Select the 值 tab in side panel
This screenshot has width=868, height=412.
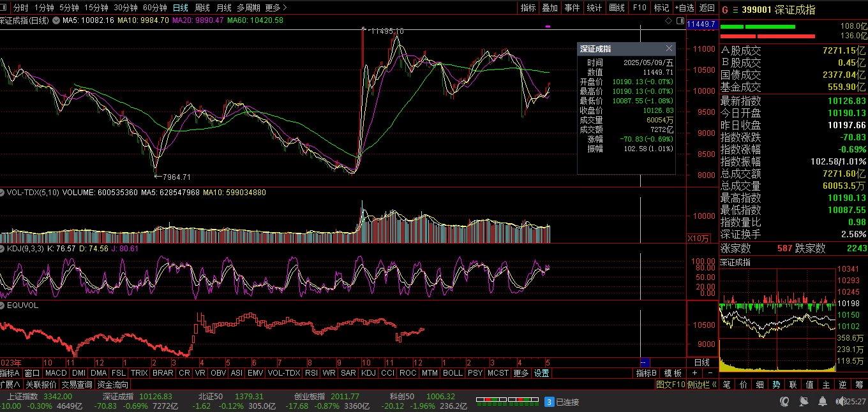[809, 385]
